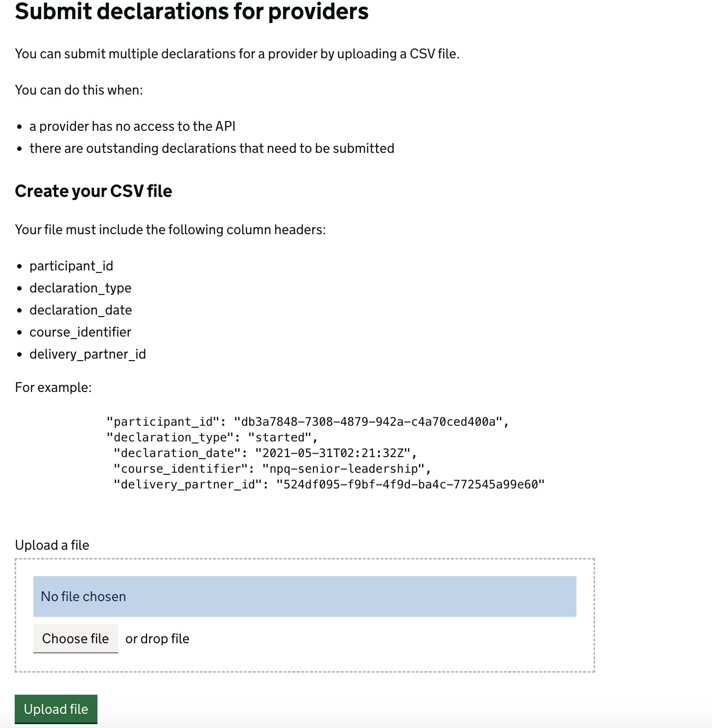This screenshot has height=728, width=712.
Task: Click the Upload a file label
Action: pos(52,545)
